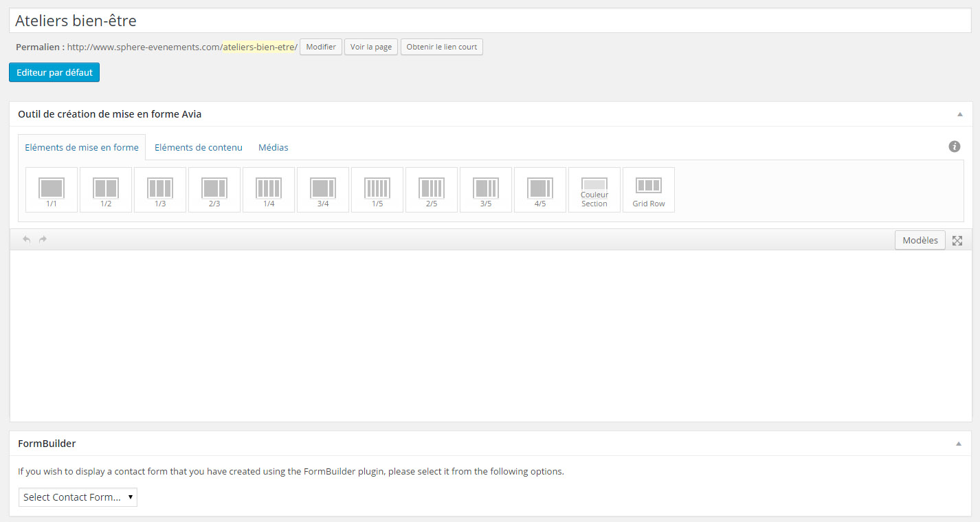
Task: Click the Editeur par défaut button
Action: (54, 72)
